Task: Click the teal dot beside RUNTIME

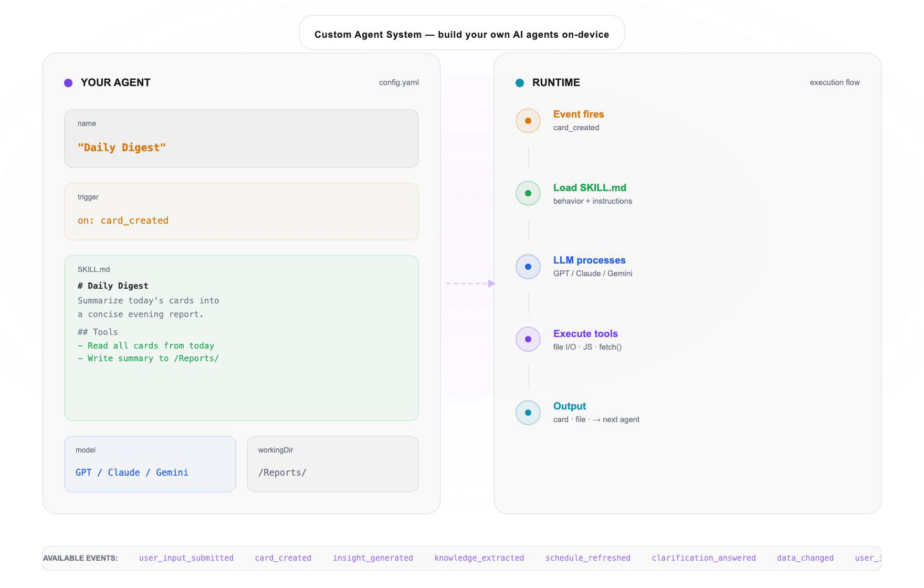Action: pos(520,83)
